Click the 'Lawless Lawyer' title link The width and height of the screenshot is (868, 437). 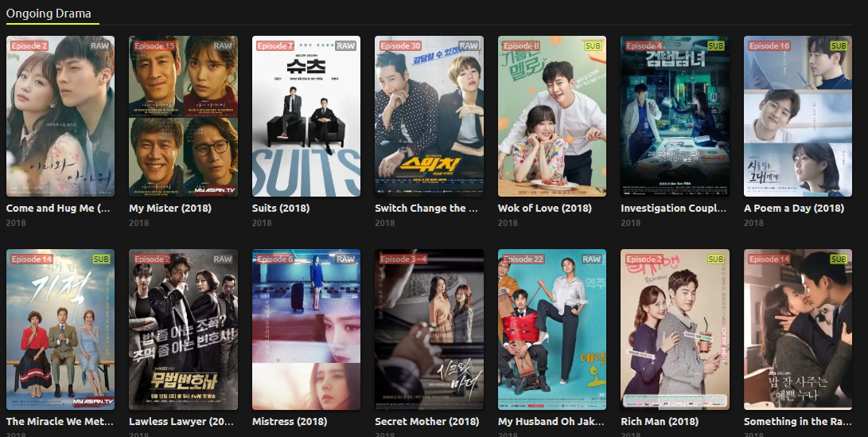tap(181, 422)
